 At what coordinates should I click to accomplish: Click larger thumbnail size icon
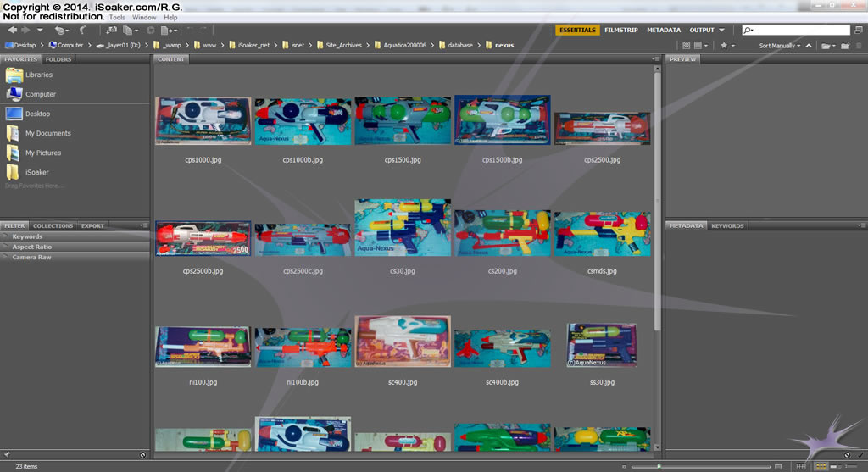coord(778,466)
